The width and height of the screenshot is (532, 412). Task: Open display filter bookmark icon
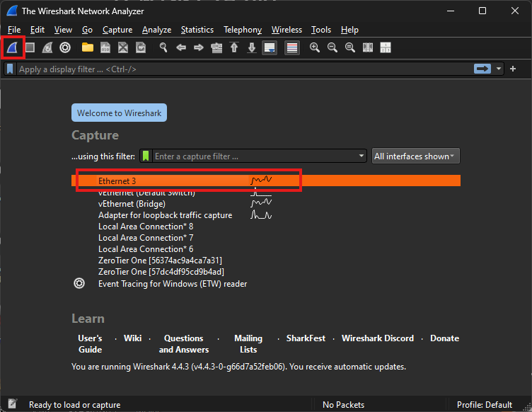pos(10,69)
